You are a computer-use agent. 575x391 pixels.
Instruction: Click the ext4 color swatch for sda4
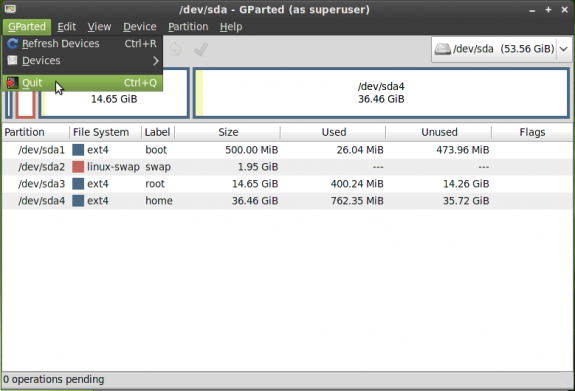coord(78,201)
